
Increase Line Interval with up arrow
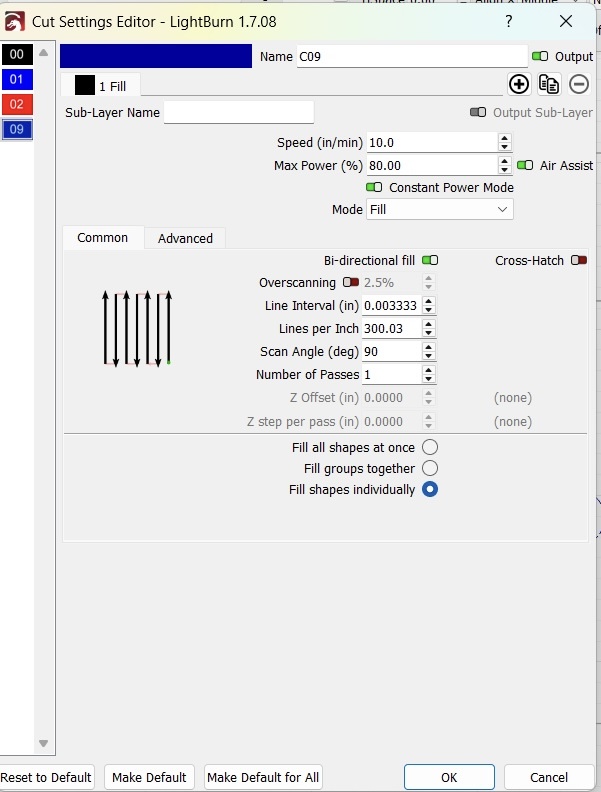tap(428, 301)
